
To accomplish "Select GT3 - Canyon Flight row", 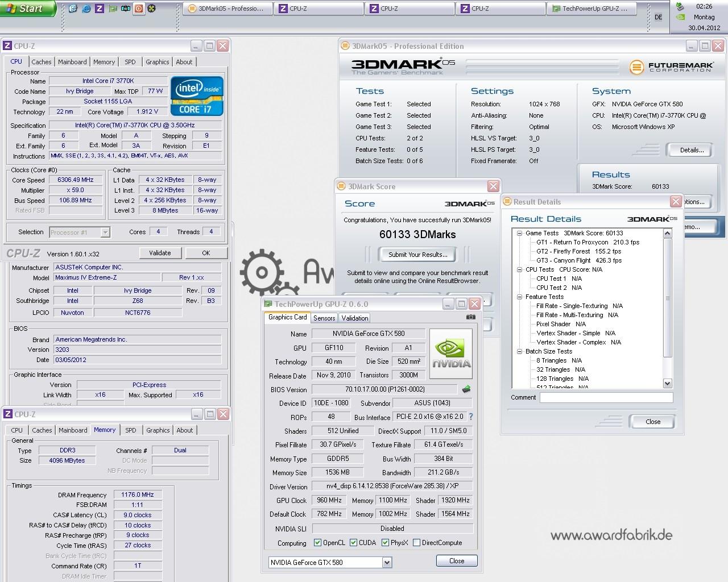I will coord(579,260).
